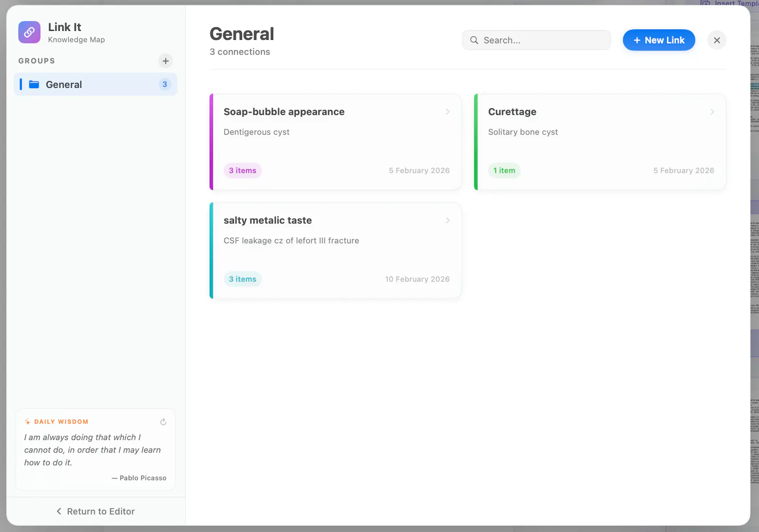Open the General group in sidebar

95,84
